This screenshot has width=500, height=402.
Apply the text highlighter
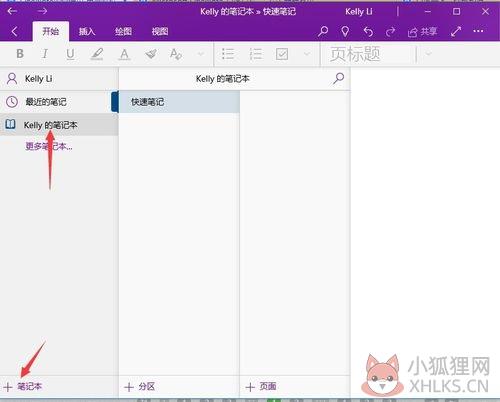[97, 54]
